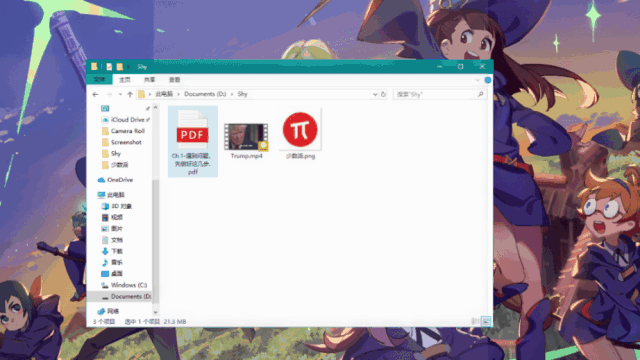Click 此电脑 breadcrumb in address bar
Image resolution: width=640 pixels, height=360 pixels.
[x=164, y=94]
